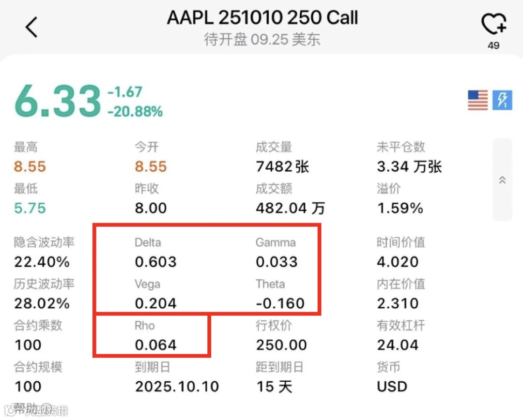This screenshot has height=420, width=523.
Task: Tap the 距到期日 value 15 天
Action: 274,387
